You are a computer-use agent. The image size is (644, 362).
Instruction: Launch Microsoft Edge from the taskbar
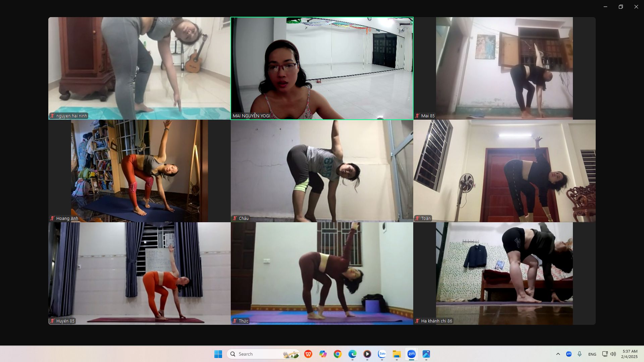pos(352,354)
